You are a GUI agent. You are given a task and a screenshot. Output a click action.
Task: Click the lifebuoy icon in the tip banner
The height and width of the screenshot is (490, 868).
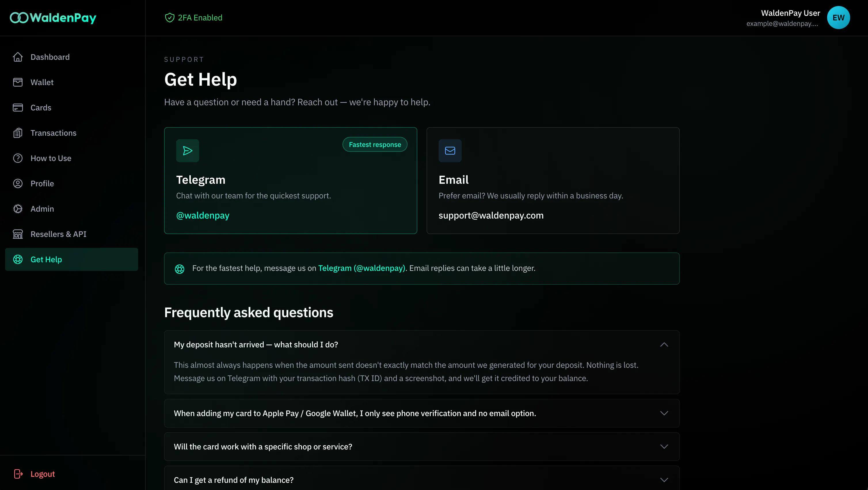[180, 269]
